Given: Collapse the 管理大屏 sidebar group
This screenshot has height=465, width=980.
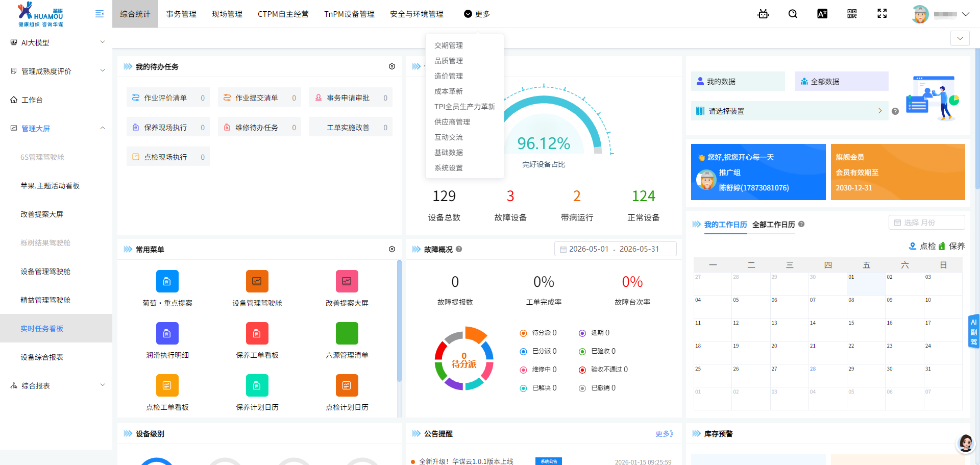Looking at the screenshot, I should [x=56, y=128].
